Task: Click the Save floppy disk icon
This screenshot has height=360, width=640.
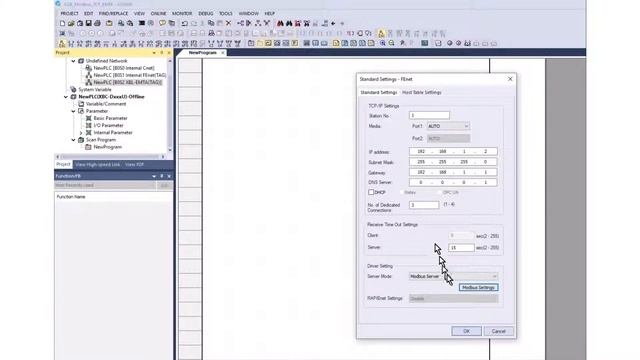Action: coord(88,24)
